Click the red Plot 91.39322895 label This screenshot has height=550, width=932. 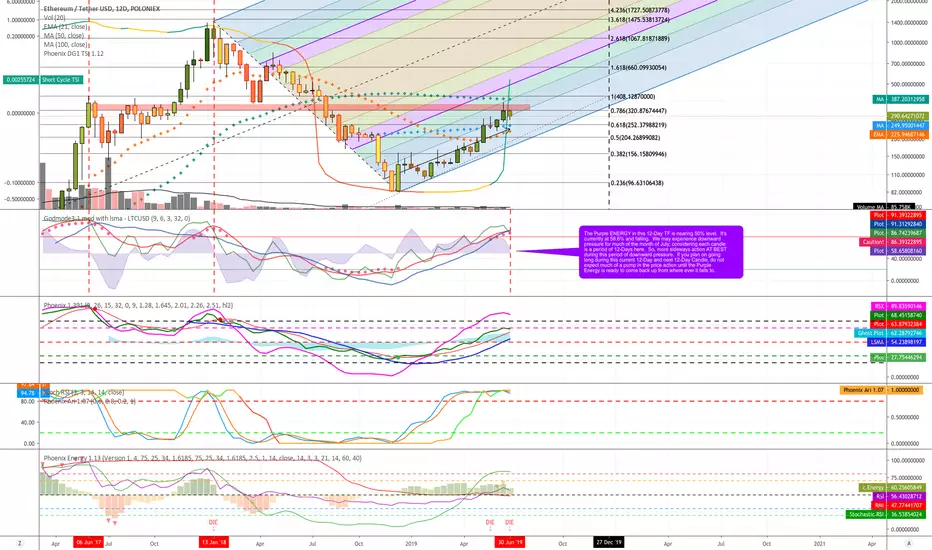[899, 215]
